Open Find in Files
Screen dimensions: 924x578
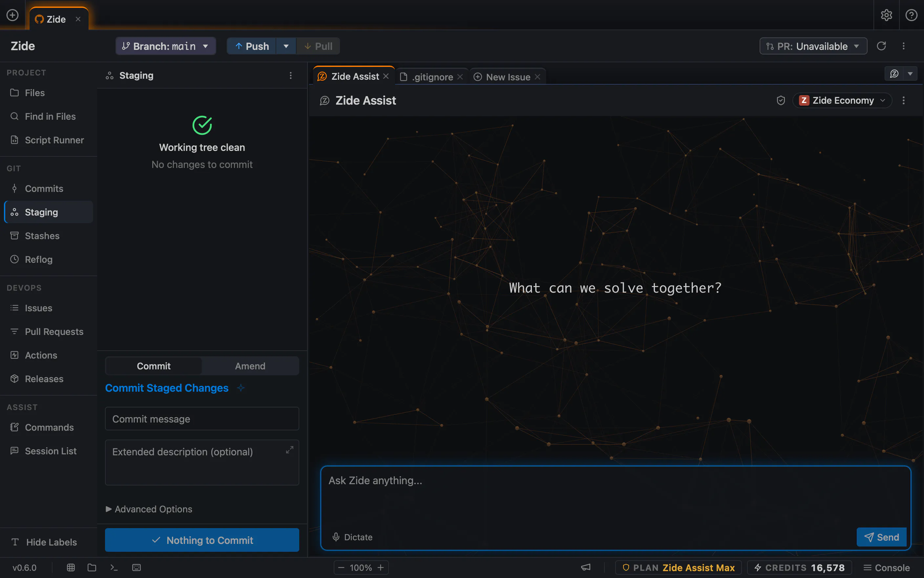49,116
